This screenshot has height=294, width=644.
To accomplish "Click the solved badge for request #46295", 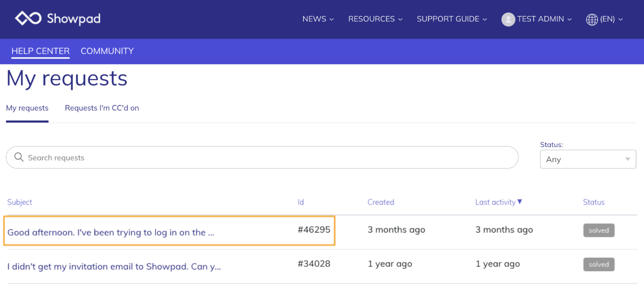I will click(x=598, y=230).
